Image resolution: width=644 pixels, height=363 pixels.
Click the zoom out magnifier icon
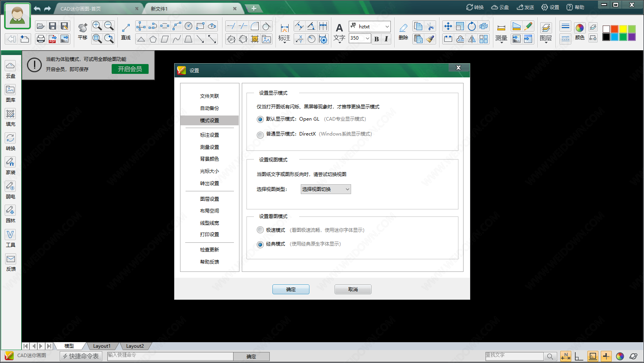point(109,26)
